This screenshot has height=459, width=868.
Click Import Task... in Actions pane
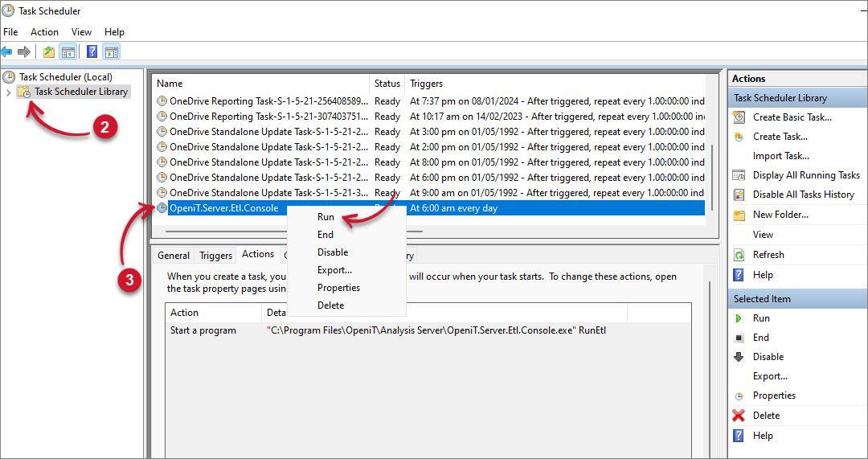coord(780,156)
